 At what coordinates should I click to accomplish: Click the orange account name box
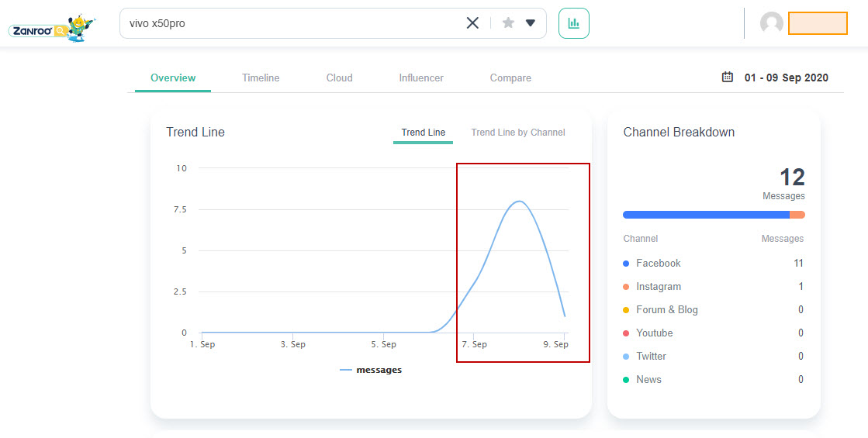(x=818, y=23)
